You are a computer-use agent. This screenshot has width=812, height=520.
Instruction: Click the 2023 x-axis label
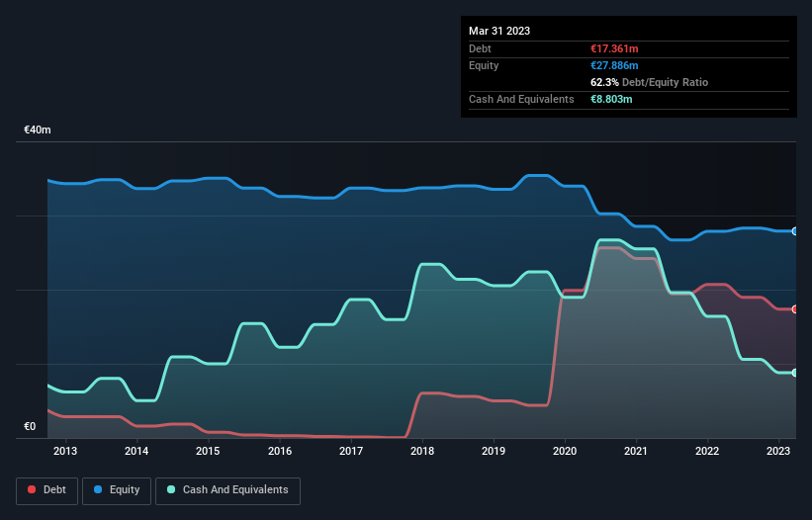(778, 451)
